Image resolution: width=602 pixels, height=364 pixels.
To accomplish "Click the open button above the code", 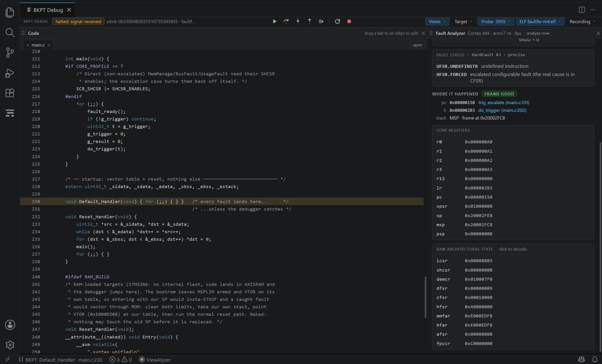I will (x=417, y=45).
